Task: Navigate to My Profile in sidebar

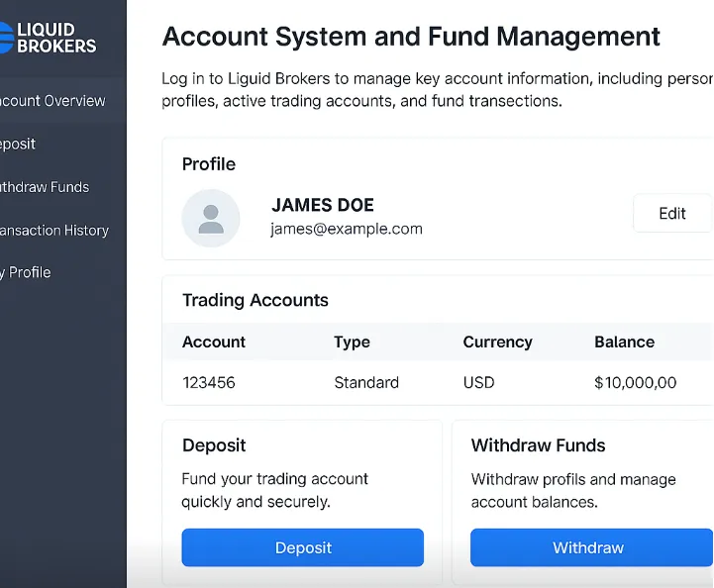Action: coord(27,272)
